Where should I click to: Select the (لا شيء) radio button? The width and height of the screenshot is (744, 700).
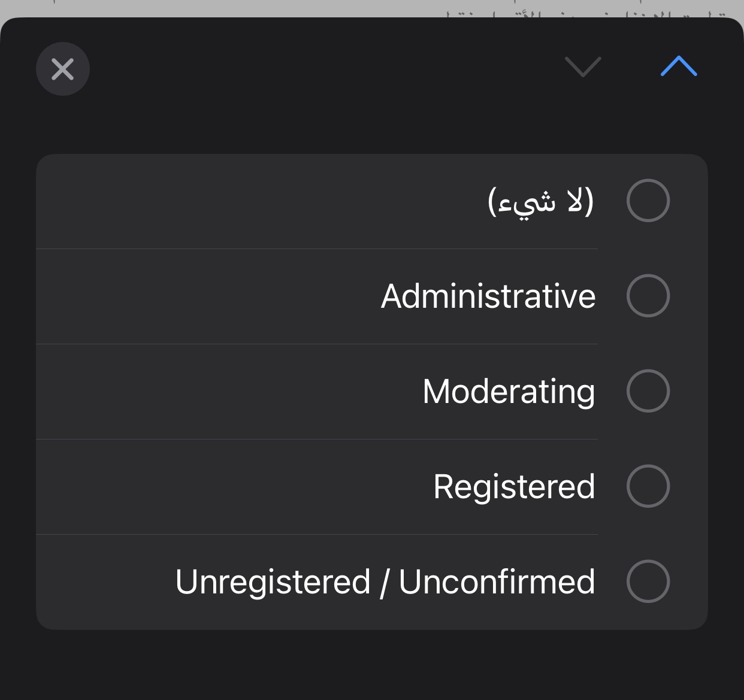pyautogui.click(x=648, y=201)
